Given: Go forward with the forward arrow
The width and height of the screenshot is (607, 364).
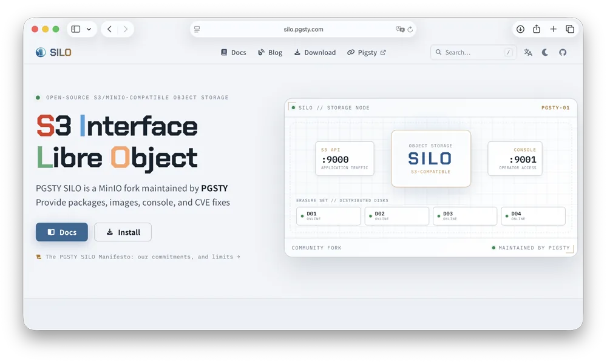Looking at the screenshot, I should pos(126,29).
